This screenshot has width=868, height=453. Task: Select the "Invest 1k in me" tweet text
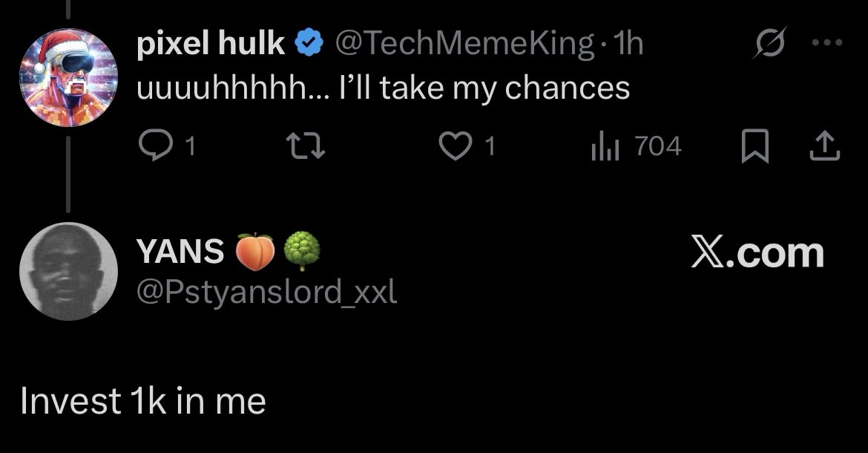click(x=143, y=401)
